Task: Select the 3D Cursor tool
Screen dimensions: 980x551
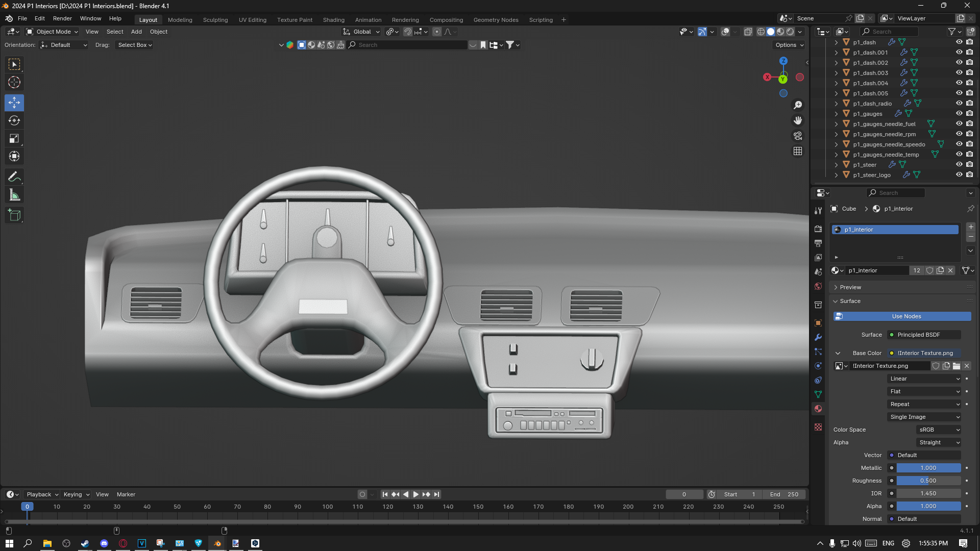Action: (x=14, y=82)
